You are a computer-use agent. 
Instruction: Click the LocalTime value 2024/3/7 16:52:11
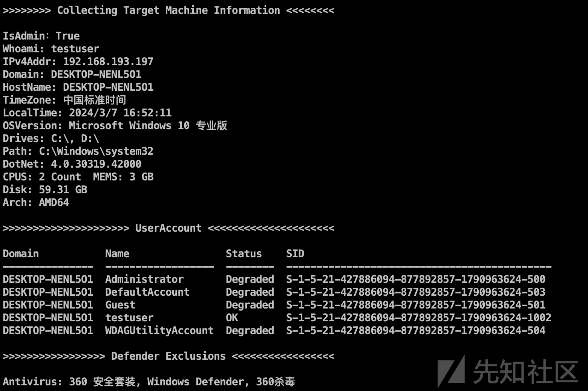coord(120,113)
